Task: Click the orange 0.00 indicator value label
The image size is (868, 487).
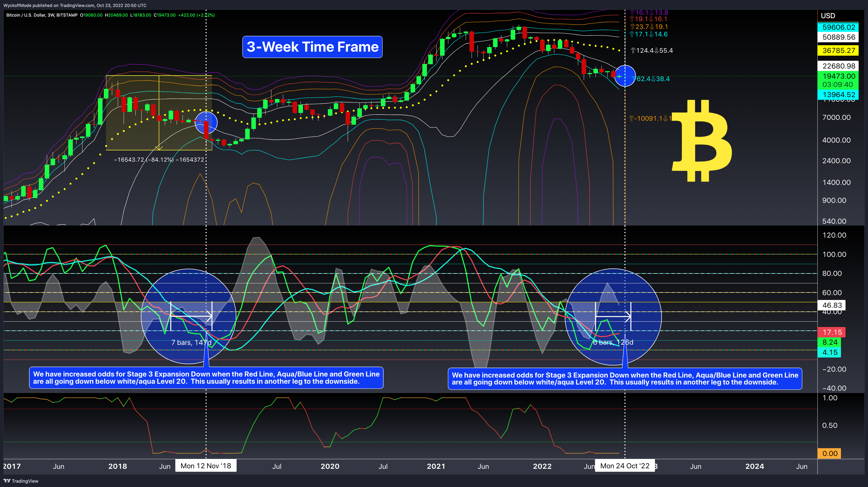Action: tap(829, 454)
